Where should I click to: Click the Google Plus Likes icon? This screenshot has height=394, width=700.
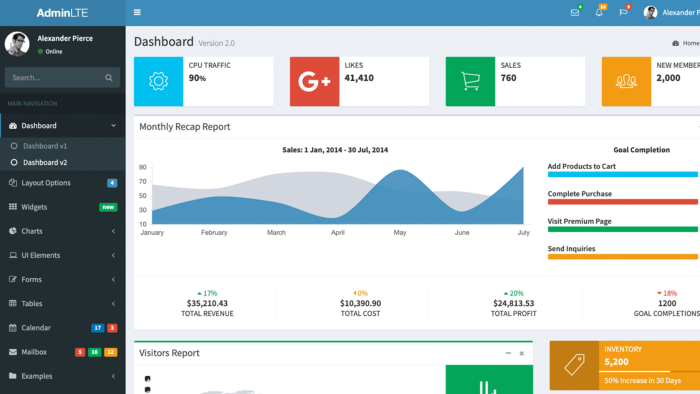[314, 81]
